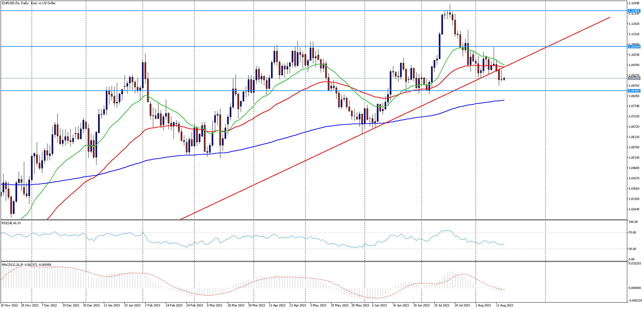644x309 pixels.
Task: Click the "15 Nov 2022" date label
Action: [10, 305]
